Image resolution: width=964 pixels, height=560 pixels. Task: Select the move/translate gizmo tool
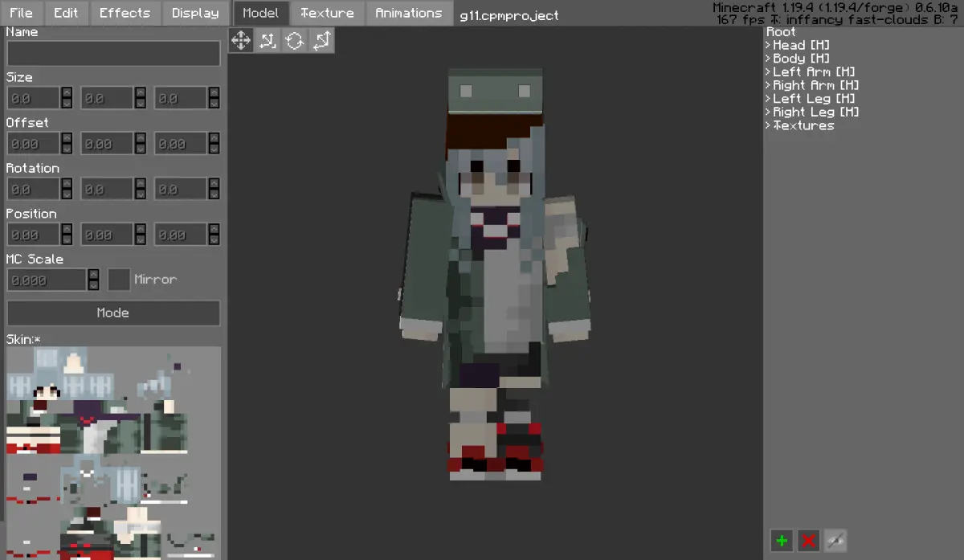tap(241, 40)
